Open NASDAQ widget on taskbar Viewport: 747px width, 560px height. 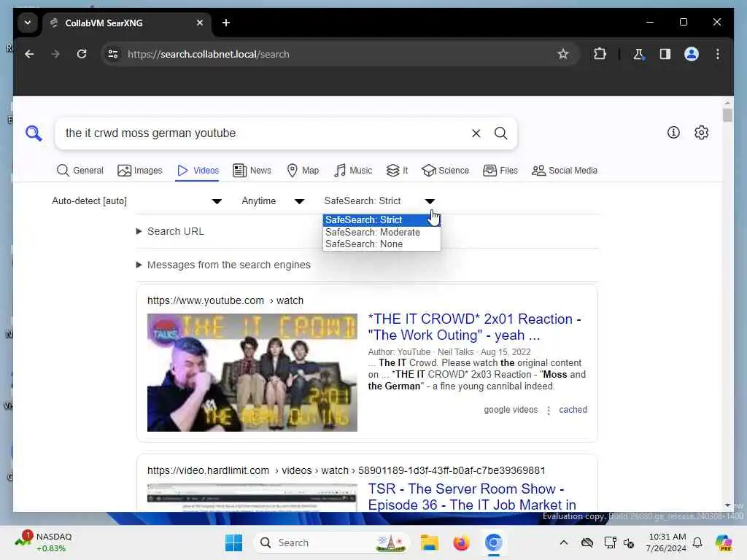[44, 542]
